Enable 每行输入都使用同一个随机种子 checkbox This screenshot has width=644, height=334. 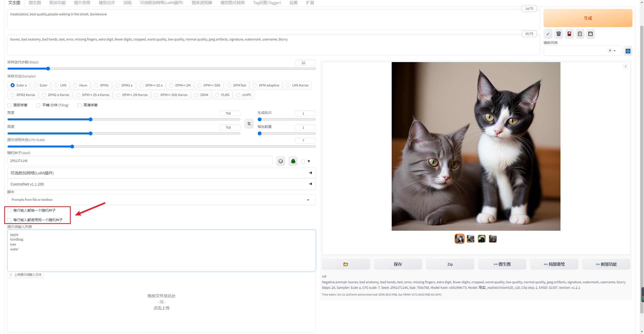click(9, 220)
